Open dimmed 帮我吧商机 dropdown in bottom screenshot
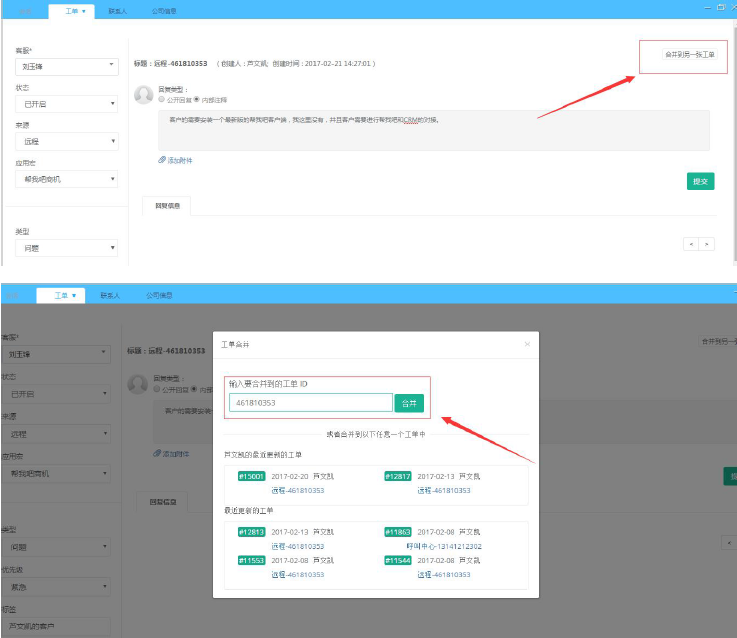The image size is (737, 638). (x=56, y=473)
